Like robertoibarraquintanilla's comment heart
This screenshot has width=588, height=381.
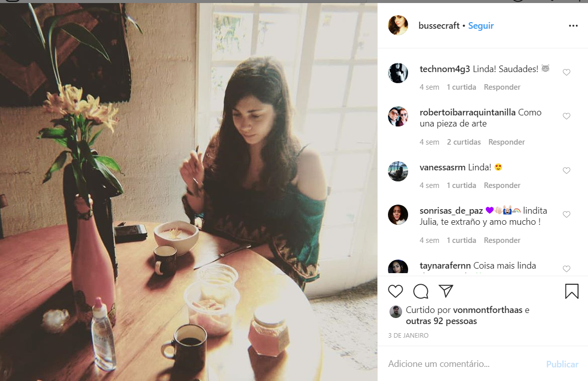[x=566, y=116]
